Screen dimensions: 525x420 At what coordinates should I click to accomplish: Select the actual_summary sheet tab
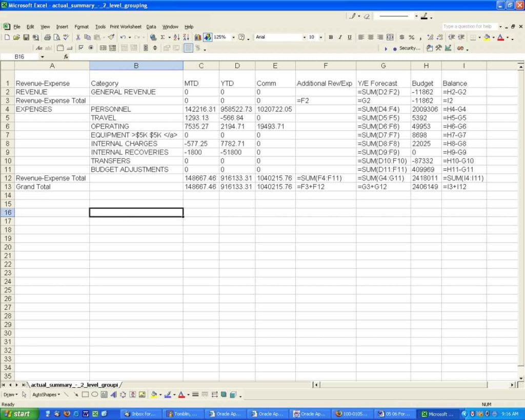coord(74,385)
